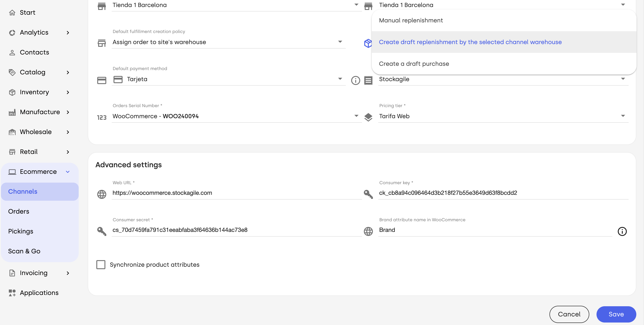Save the channel settings
This screenshot has width=644, height=325.
click(616, 314)
